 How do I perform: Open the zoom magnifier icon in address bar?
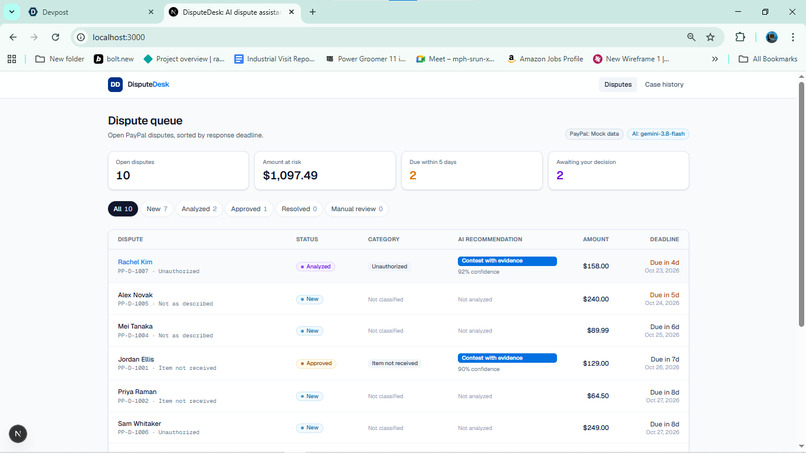[x=691, y=37]
